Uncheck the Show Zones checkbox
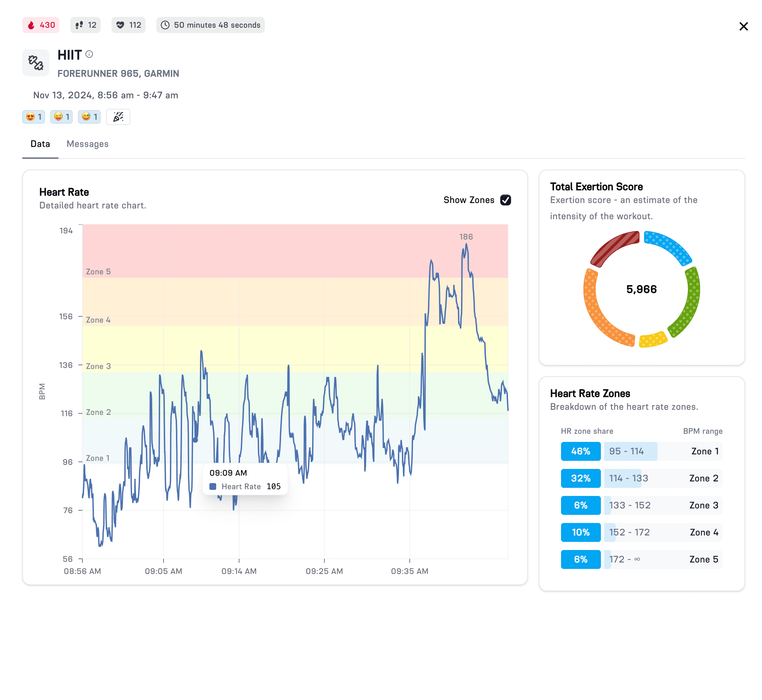Screen dimensions: 762x700 point(505,200)
